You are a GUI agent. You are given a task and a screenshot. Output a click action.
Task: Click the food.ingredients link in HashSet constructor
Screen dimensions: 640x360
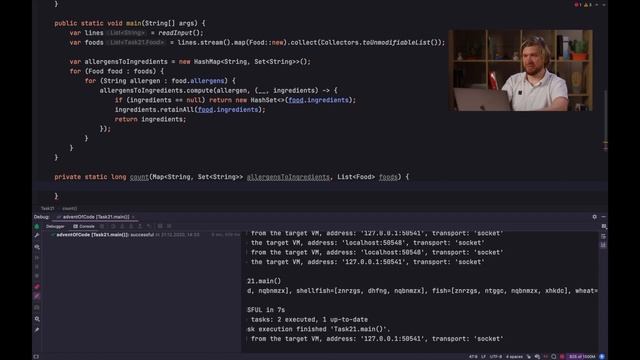[318, 100]
